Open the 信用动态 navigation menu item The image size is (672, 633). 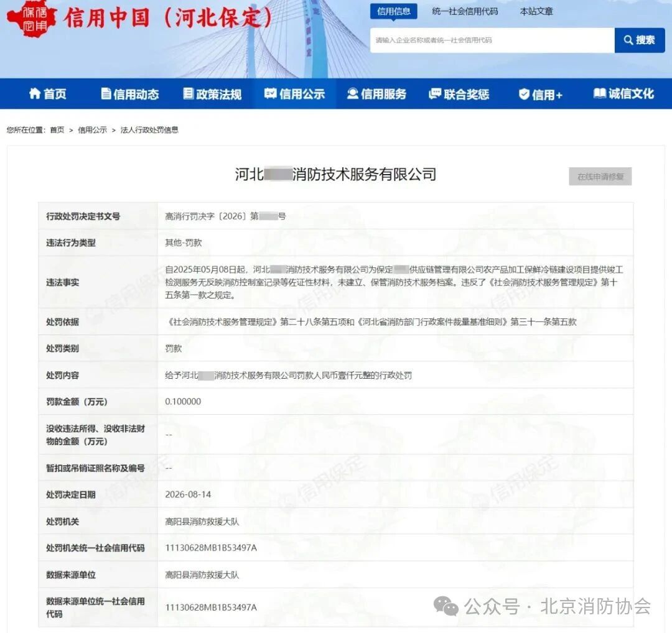click(130, 94)
